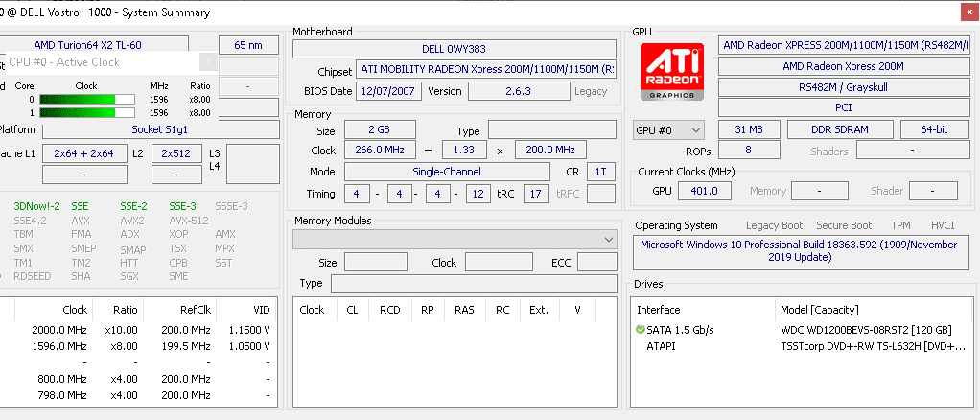Click the DELL 0WY383 motherboard name
Screen dimensions: 980x420
455,49
